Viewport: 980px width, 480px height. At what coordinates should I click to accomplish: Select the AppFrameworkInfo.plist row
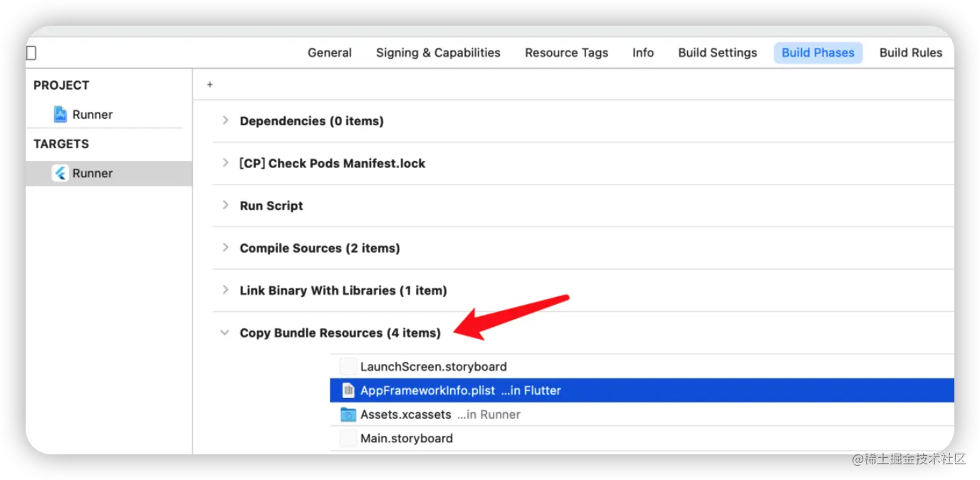642,390
